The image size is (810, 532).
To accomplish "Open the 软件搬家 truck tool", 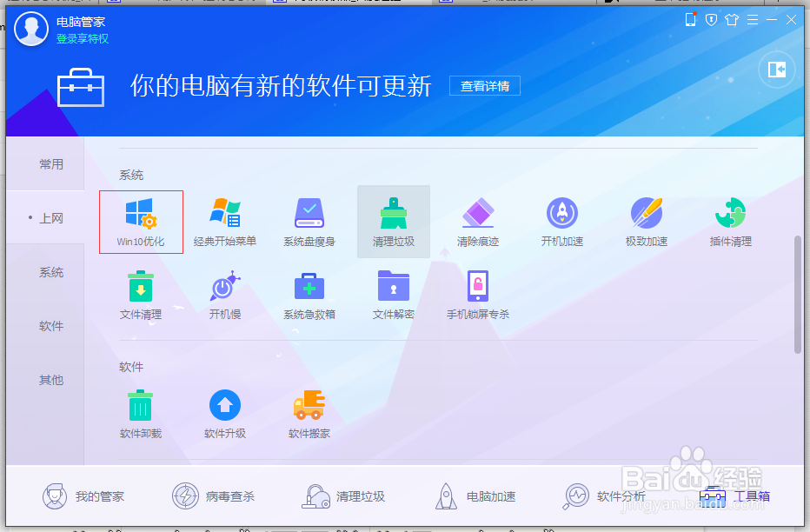I will (309, 415).
